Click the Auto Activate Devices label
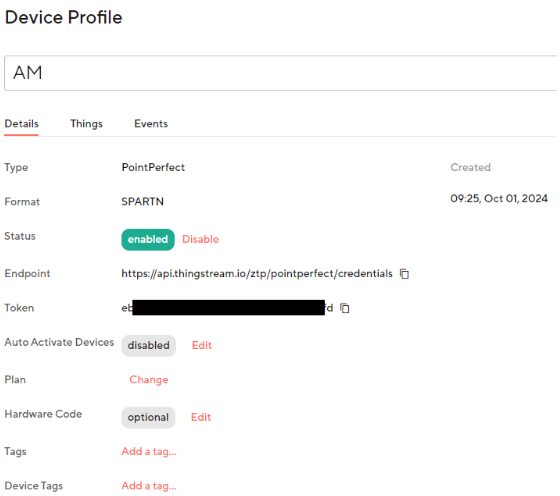Viewport: 560px width, 496px height. 59,342
